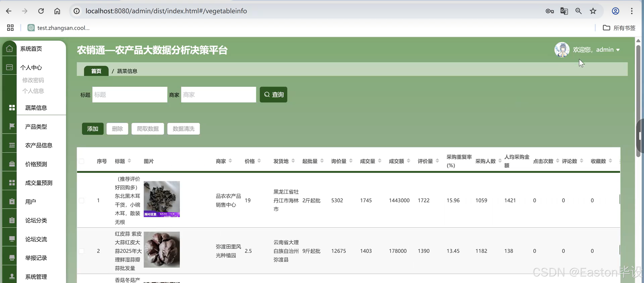Click the 添加 button

click(x=93, y=129)
